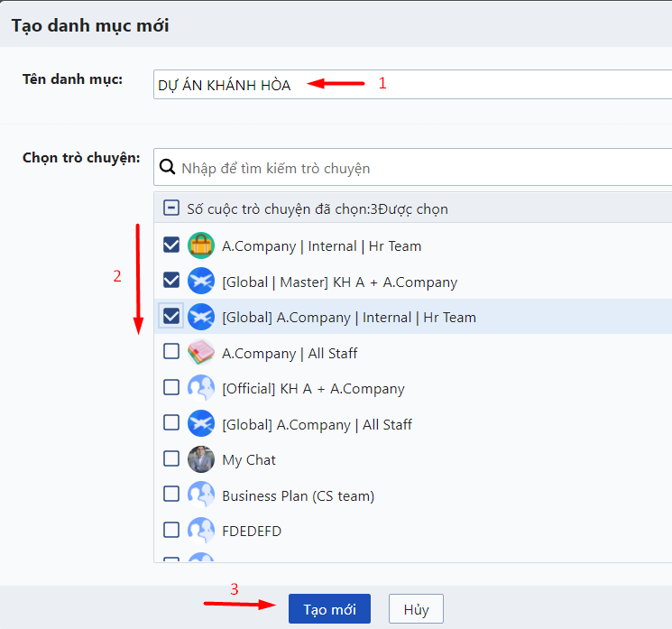This screenshot has height=629, width=672.
Task: Click the 'Tạo mới' create button
Action: [329, 609]
